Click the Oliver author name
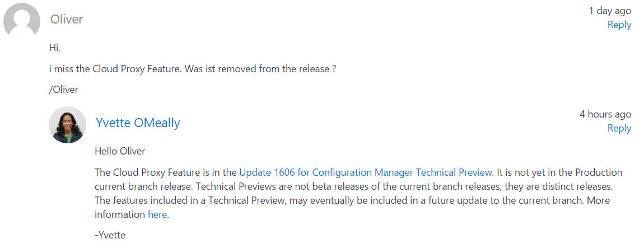The image size is (644, 248). coord(67,19)
